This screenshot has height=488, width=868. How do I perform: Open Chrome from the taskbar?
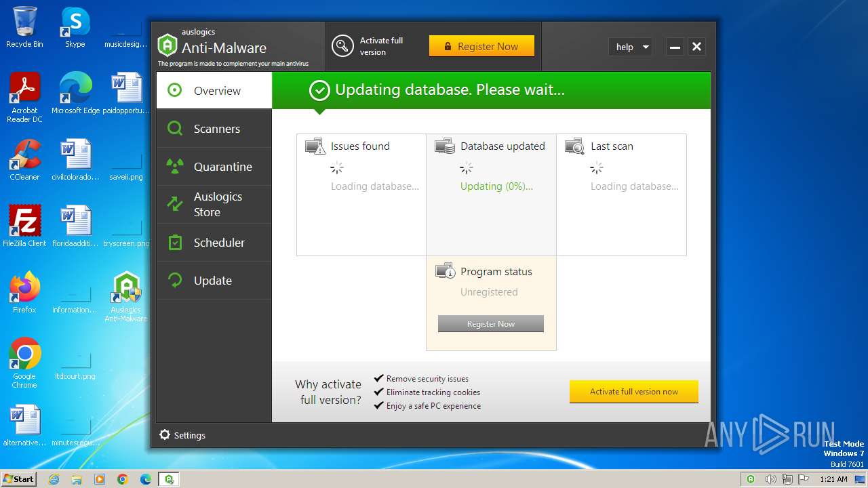click(x=122, y=479)
